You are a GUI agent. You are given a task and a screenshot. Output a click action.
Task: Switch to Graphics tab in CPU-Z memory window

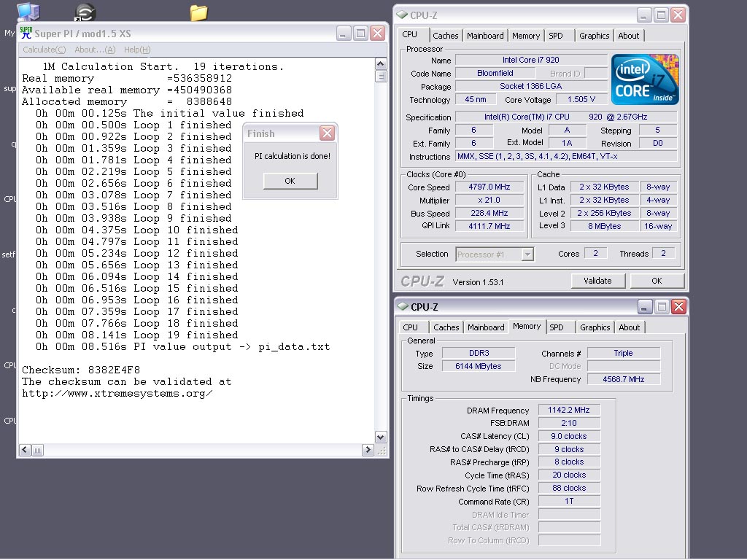[x=595, y=327]
